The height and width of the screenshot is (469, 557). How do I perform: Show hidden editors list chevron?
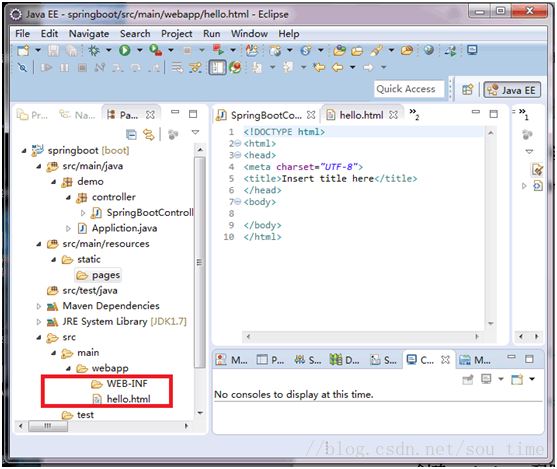pyautogui.click(x=414, y=114)
